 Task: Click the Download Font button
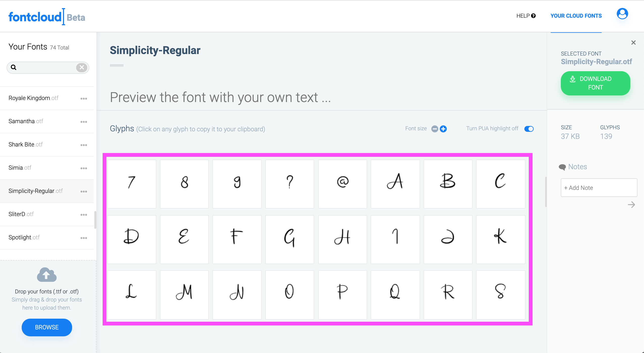click(x=596, y=83)
